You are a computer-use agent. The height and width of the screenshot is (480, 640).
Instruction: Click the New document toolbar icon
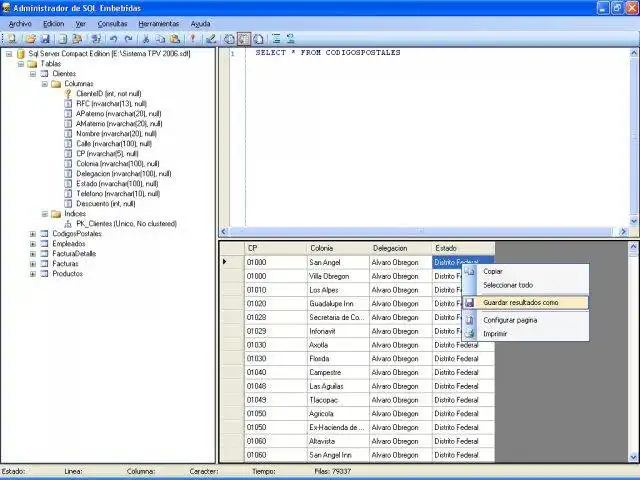[11, 39]
